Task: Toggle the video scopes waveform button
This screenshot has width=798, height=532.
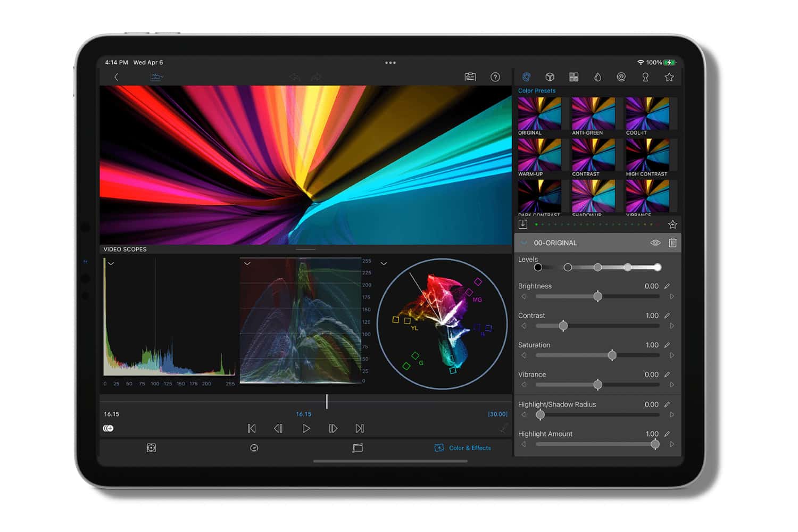Action: pos(156,77)
